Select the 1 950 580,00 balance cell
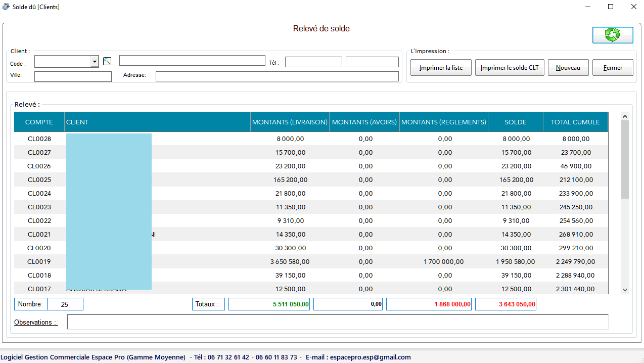This screenshot has width=644, height=363. [516, 261]
